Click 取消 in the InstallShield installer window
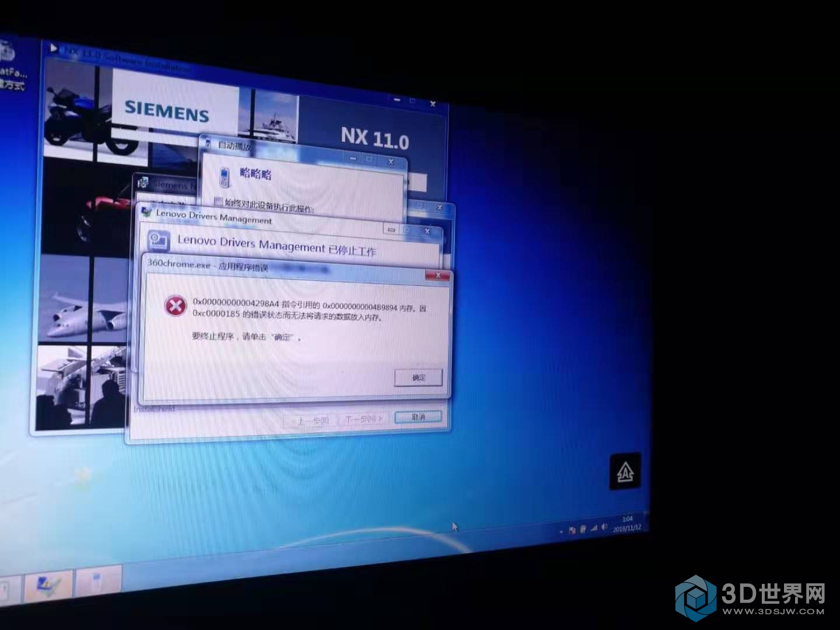Screen dimensions: 840x630 418,417
